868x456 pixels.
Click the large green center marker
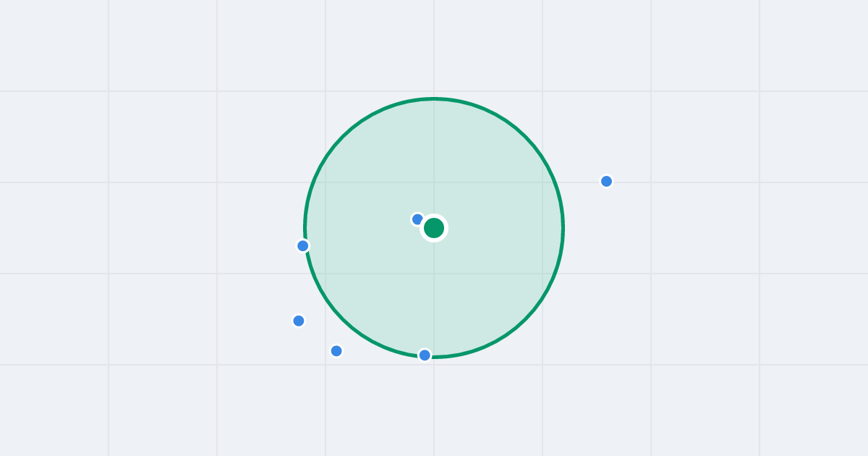point(434,228)
